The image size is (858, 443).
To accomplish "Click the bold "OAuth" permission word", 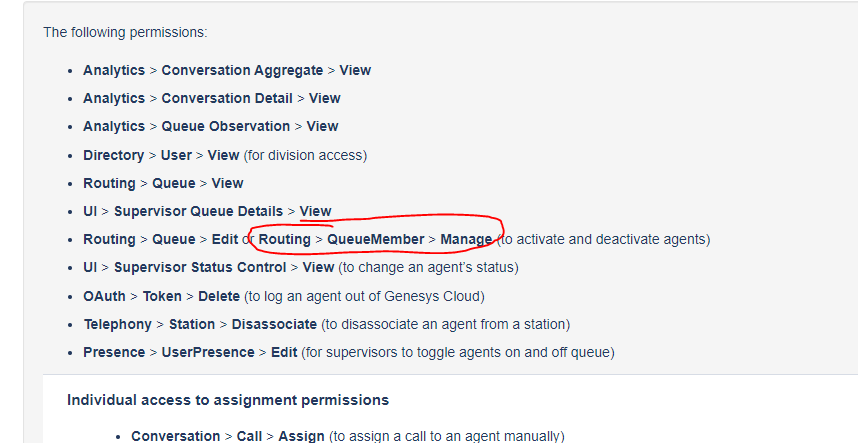I will point(105,296).
